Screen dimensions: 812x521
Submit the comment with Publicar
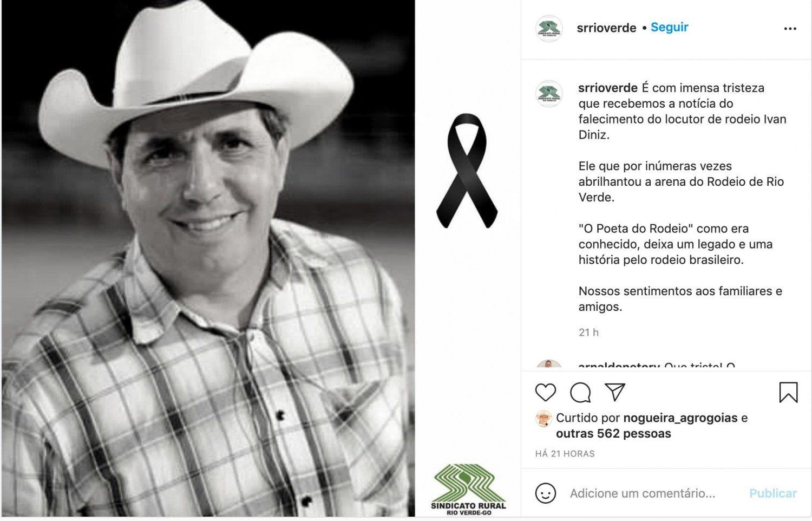(x=772, y=493)
